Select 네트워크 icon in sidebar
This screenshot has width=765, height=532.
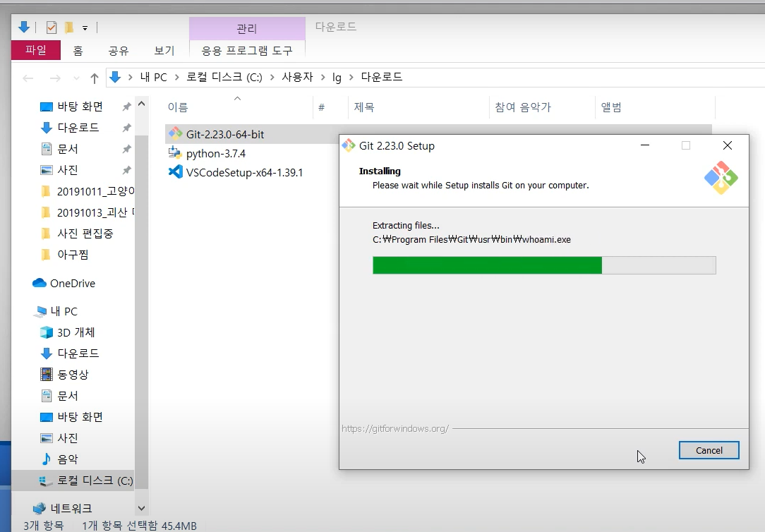(x=40, y=508)
